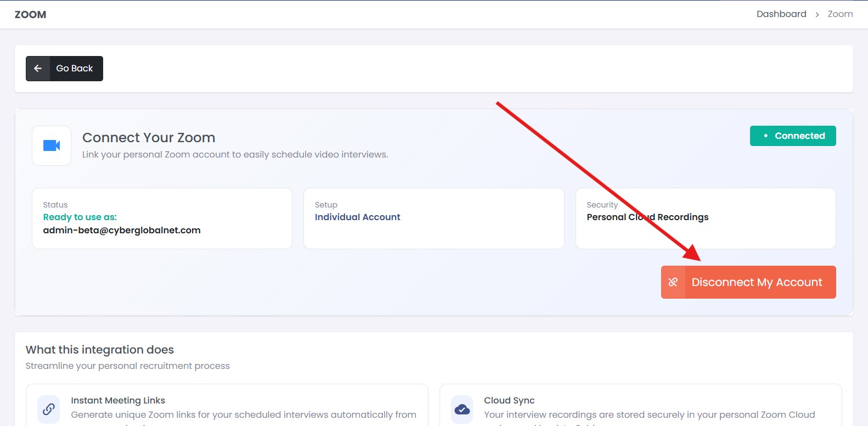Click the Cloud Sync title
The width and height of the screenshot is (868, 426).
click(509, 401)
